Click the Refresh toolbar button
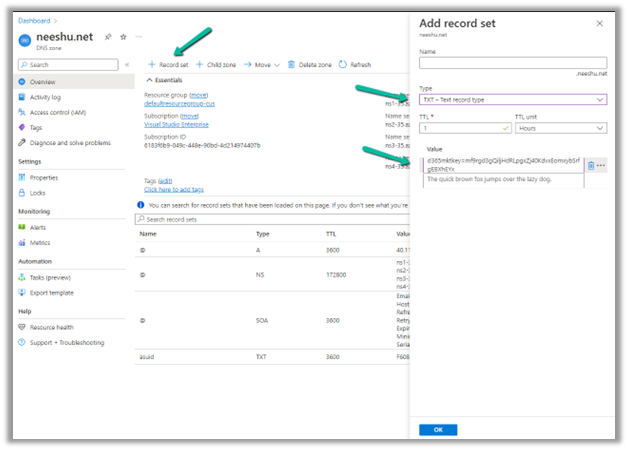Screen dimensions: 628x450 coord(355,65)
